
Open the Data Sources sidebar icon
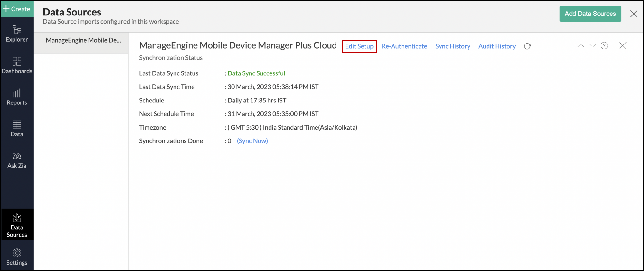(x=17, y=225)
